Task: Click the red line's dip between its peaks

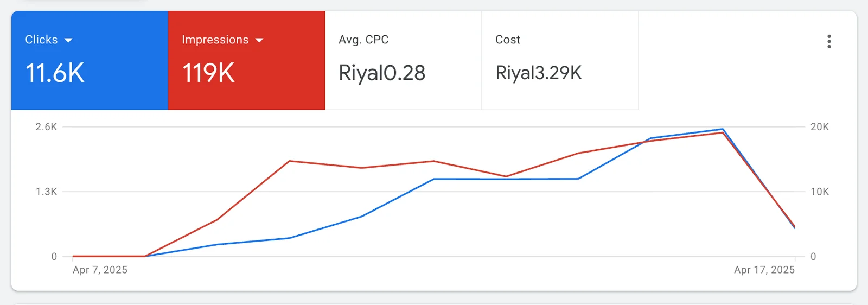Action: click(506, 176)
